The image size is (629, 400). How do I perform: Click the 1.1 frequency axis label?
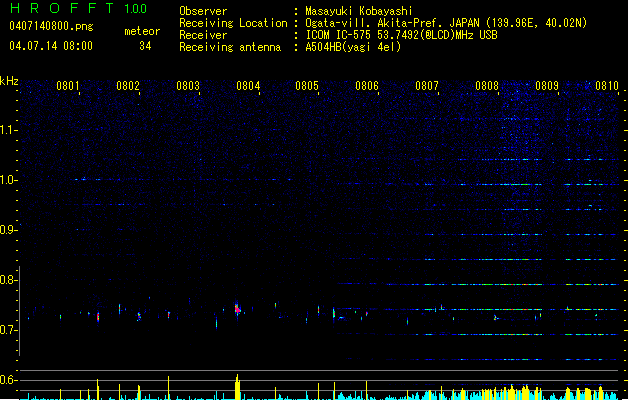(x=8, y=130)
